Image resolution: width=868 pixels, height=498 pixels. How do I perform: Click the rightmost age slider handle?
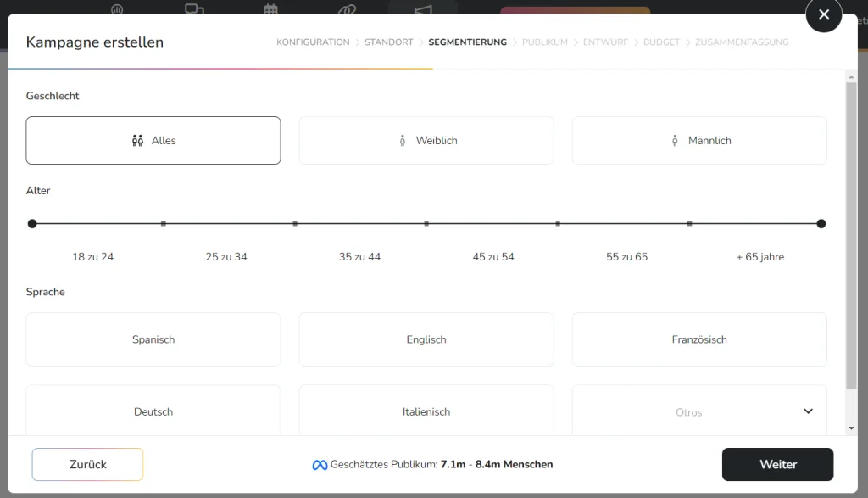820,224
